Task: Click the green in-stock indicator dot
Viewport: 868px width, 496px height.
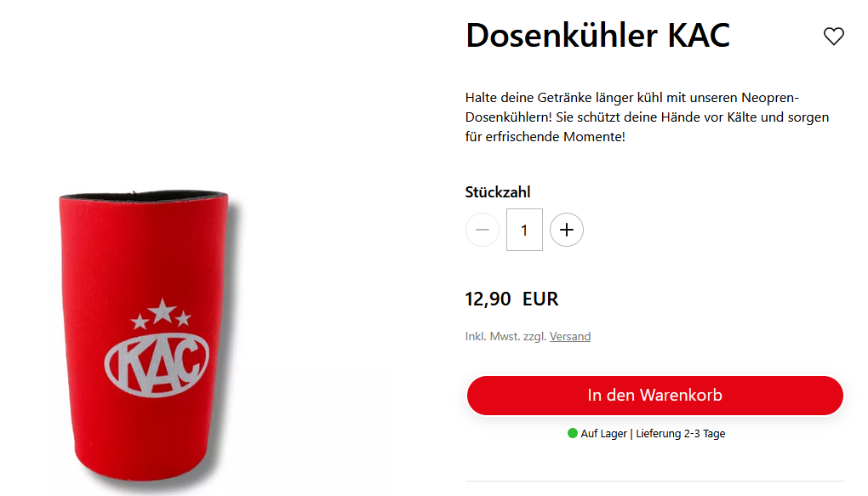Action: click(x=573, y=433)
